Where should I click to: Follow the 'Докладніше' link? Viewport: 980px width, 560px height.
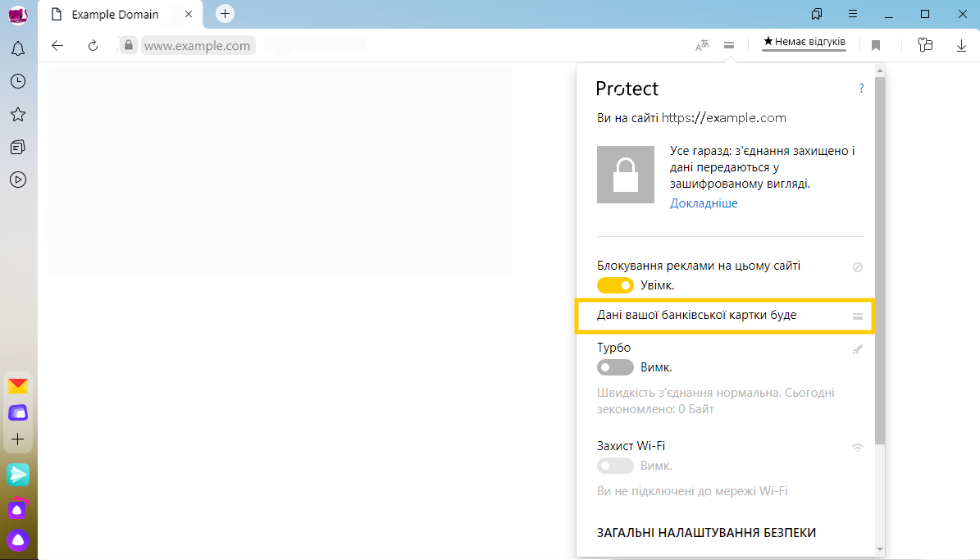(704, 203)
